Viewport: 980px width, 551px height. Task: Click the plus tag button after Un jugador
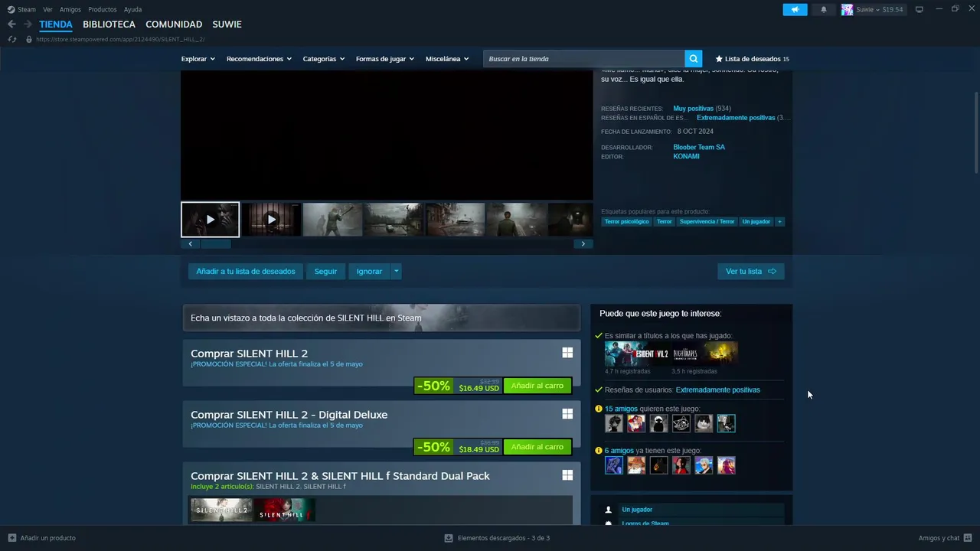779,222
